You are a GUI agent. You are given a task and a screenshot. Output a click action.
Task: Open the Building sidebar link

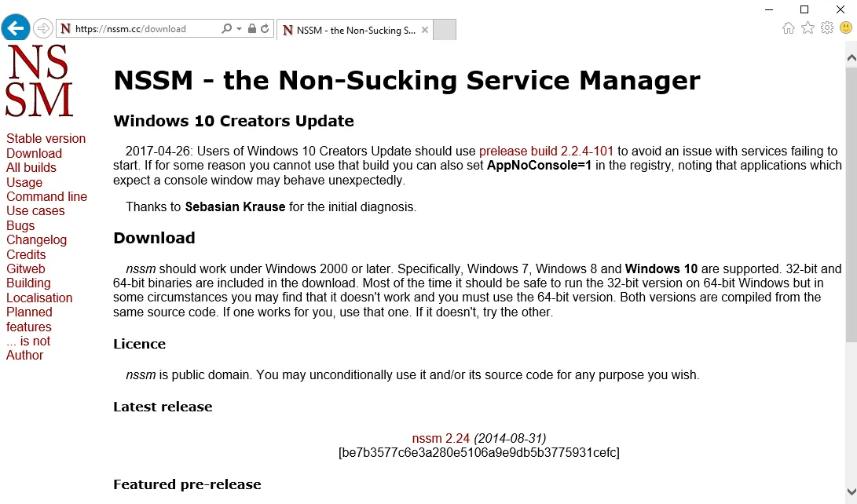(x=28, y=283)
